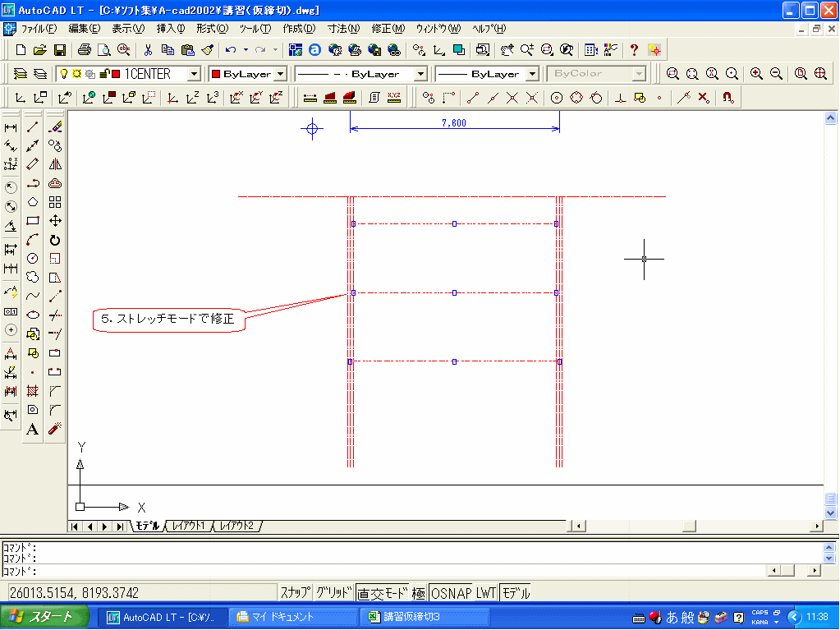Viewport: 840px width, 630px height.
Task: Open the Undo history dropdown arrow
Action: click(246, 50)
